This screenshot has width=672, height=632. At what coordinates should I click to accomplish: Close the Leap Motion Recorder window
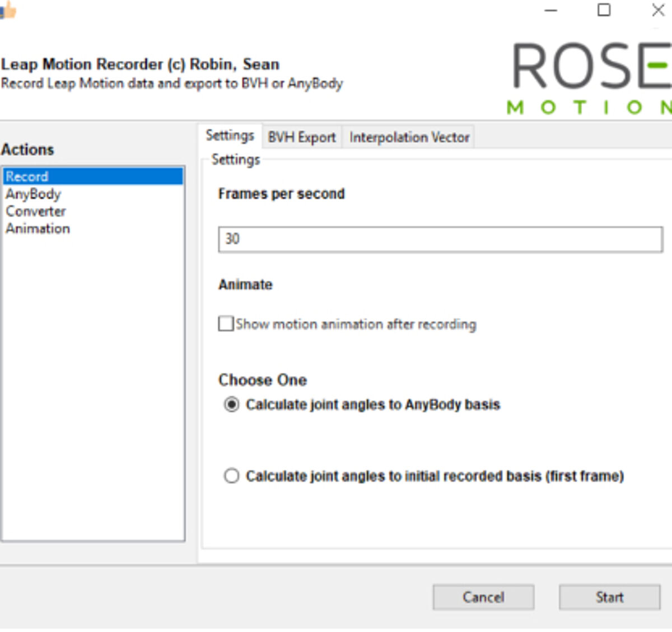tap(659, 10)
